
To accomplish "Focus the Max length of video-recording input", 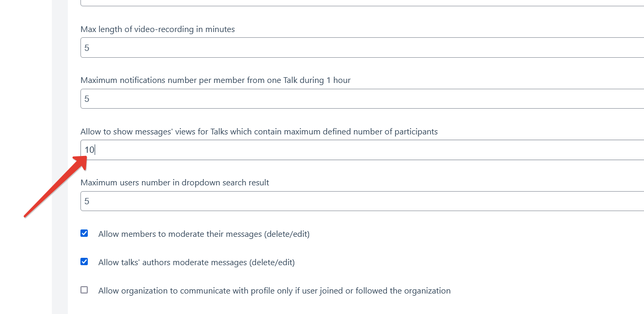I will point(362,48).
